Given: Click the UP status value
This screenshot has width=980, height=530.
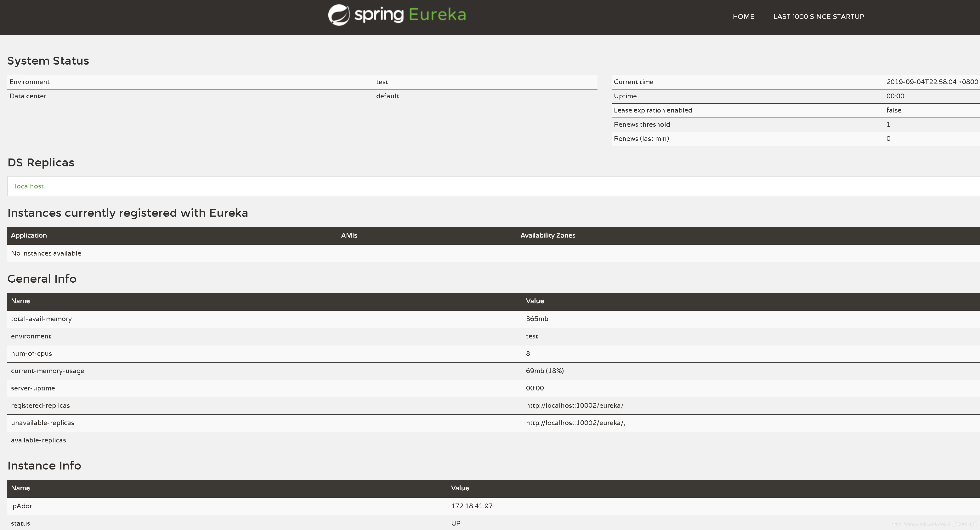Looking at the screenshot, I should tap(456, 523).
